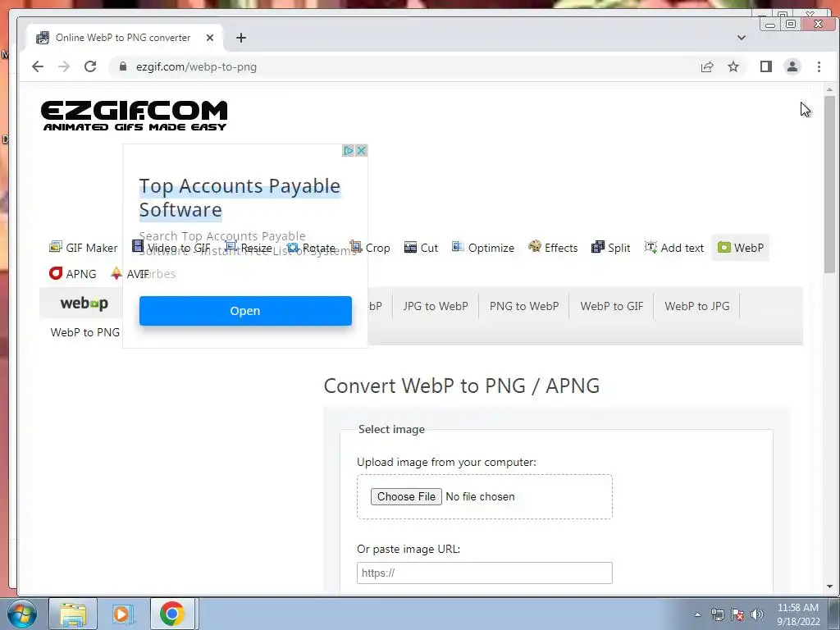Click the webp section logo tab
Screen dimensions: 840x630
pyautogui.click(x=84, y=304)
